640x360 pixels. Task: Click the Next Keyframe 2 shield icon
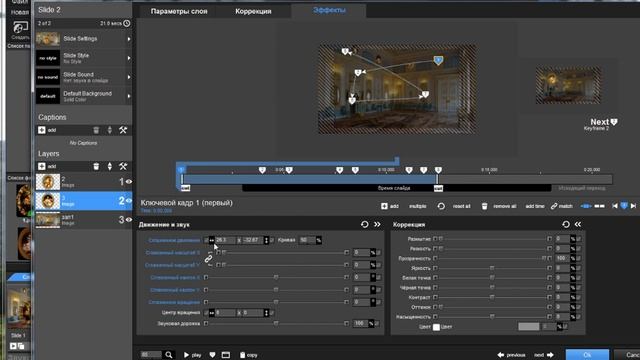click(x=614, y=122)
